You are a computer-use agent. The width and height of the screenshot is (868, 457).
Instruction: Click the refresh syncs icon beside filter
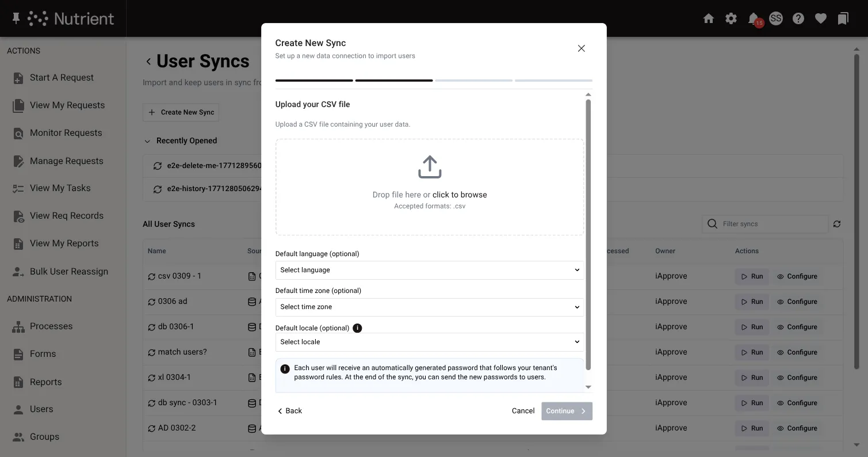click(837, 224)
